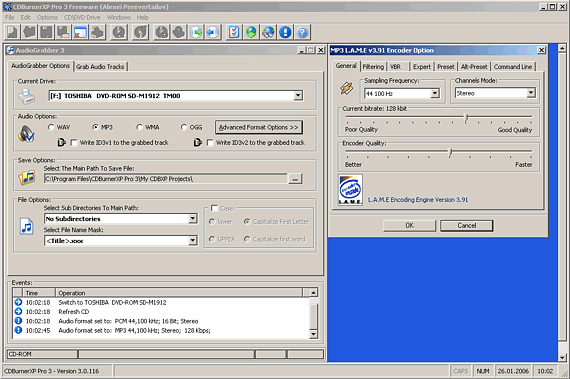Click the Save As toolbar icon with two floppy disks
The width and height of the screenshot is (570, 379).
pos(63,32)
